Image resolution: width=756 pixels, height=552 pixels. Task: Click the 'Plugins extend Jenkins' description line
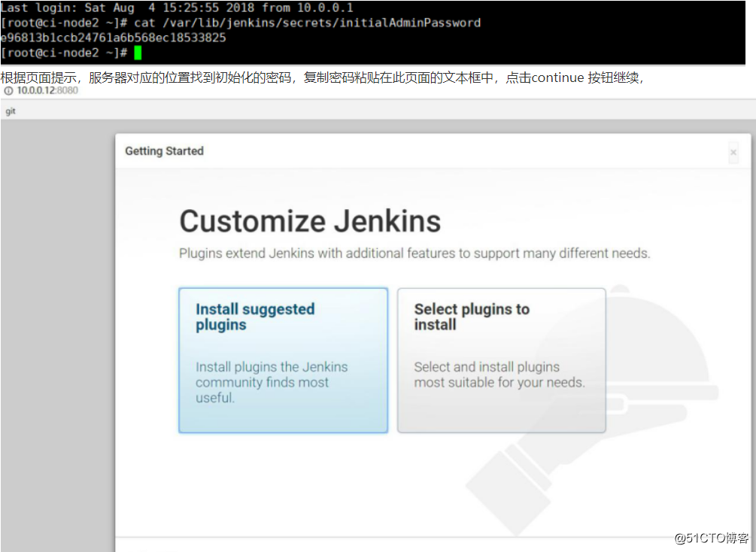414,253
